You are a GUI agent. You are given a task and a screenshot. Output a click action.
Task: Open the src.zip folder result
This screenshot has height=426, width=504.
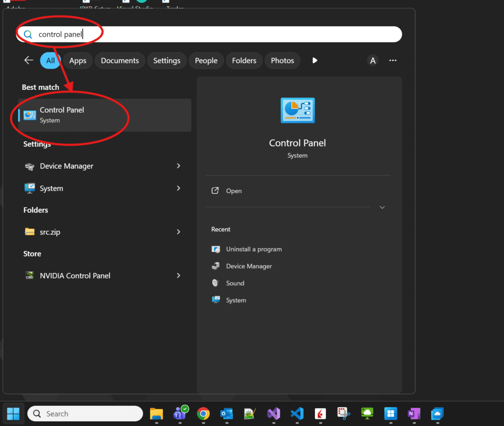click(x=103, y=232)
